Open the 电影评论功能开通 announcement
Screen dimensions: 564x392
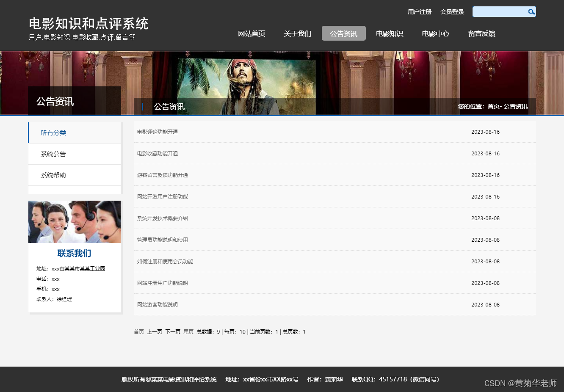pyautogui.click(x=158, y=132)
